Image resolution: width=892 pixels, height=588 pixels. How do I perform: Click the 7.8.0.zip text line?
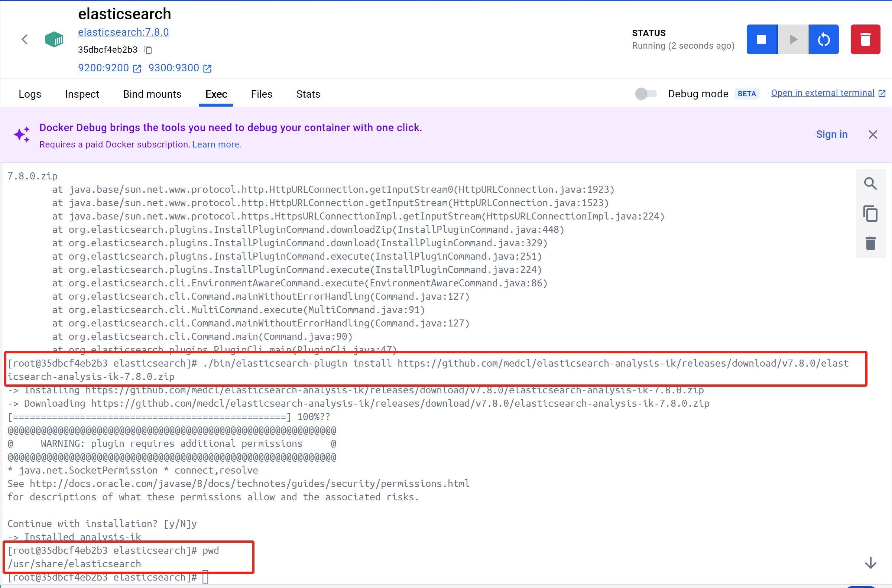click(x=33, y=176)
